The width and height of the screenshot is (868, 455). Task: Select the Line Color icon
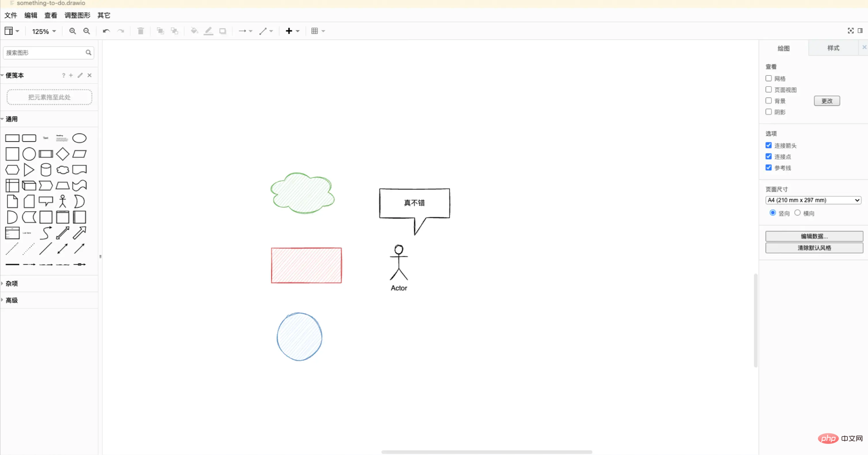tap(208, 31)
